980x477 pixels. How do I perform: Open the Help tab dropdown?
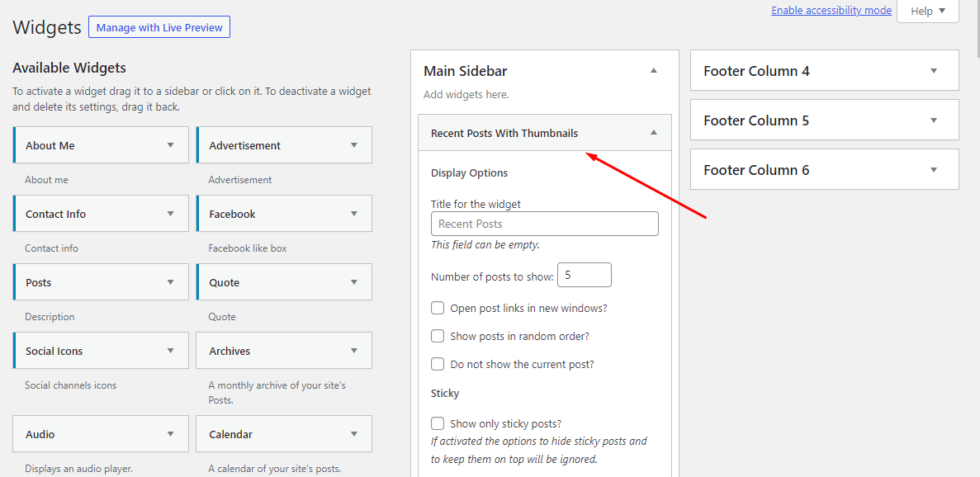pos(927,11)
